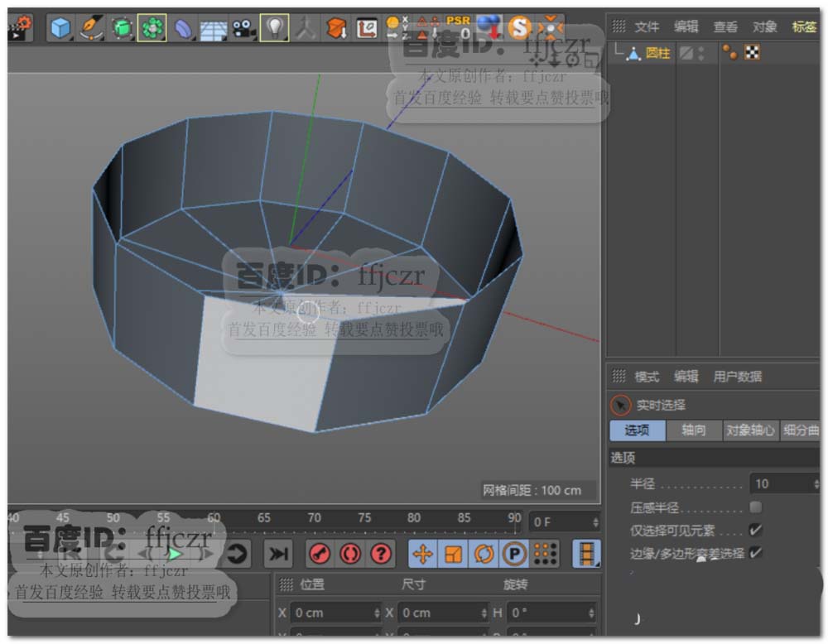Toggle loop playback
Screen dimensions: 828x644
(x=237, y=554)
